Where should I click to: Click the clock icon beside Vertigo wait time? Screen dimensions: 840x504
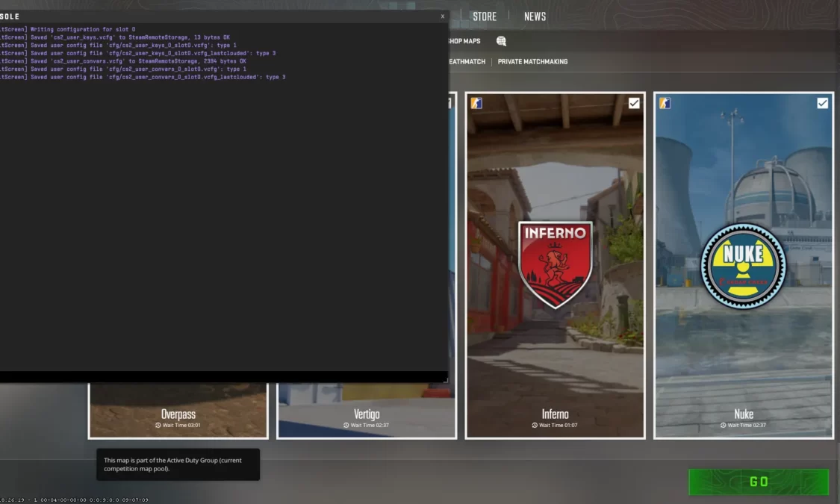(346, 426)
